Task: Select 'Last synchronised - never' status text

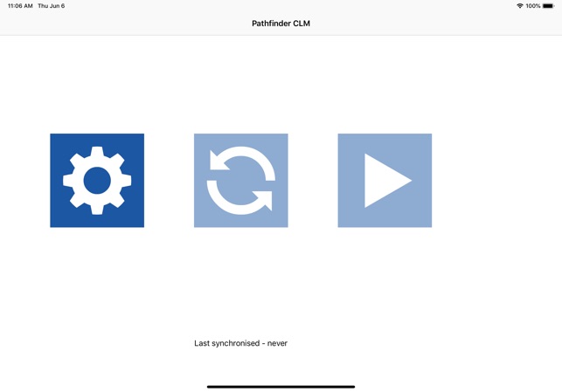Action: click(241, 343)
